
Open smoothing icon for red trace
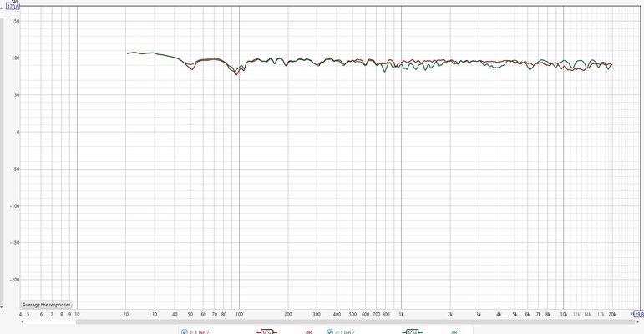267,331
